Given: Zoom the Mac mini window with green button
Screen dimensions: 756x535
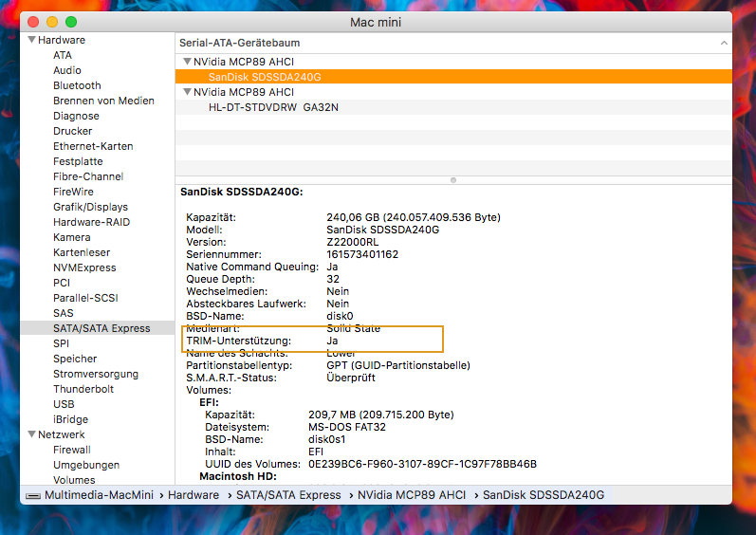Looking at the screenshot, I should pos(71,22).
